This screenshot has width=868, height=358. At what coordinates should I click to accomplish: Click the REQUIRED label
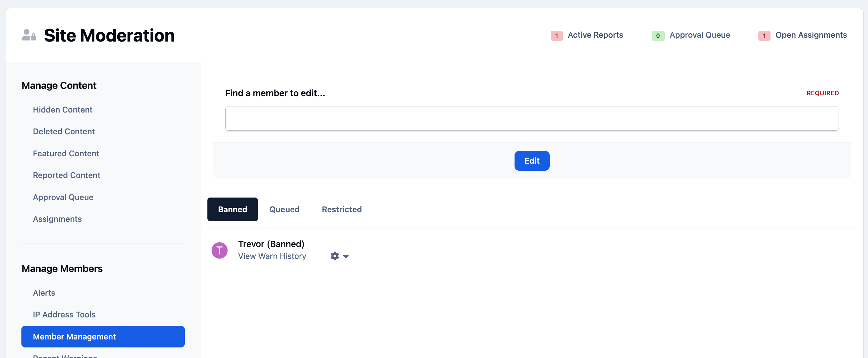pyautogui.click(x=822, y=93)
